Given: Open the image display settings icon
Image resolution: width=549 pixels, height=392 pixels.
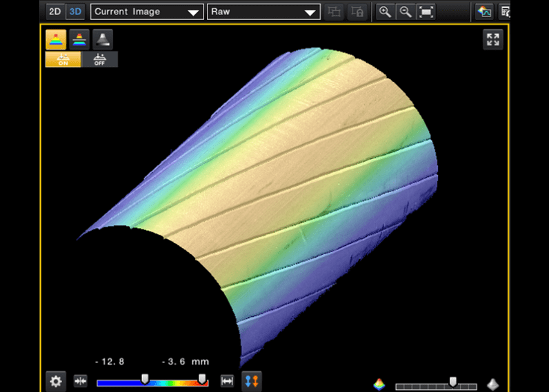Looking at the screenshot, I should pyautogui.click(x=484, y=12).
